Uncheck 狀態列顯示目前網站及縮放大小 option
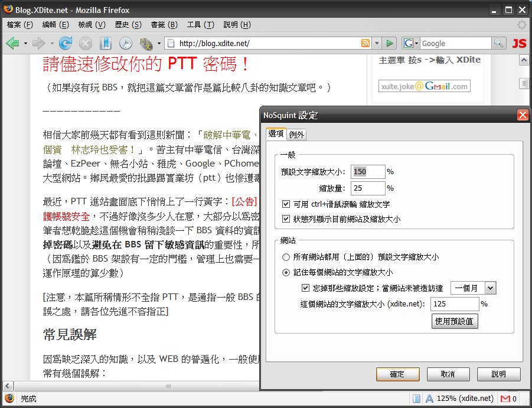Viewport: 532px width, 408px height. pyautogui.click(x=286, y=219)
